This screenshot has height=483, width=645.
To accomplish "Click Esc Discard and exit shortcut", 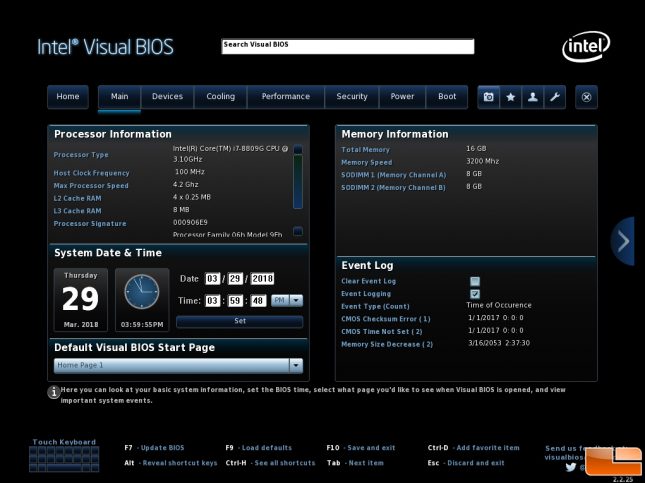I will pyautogui.click(x=466, y=463).
